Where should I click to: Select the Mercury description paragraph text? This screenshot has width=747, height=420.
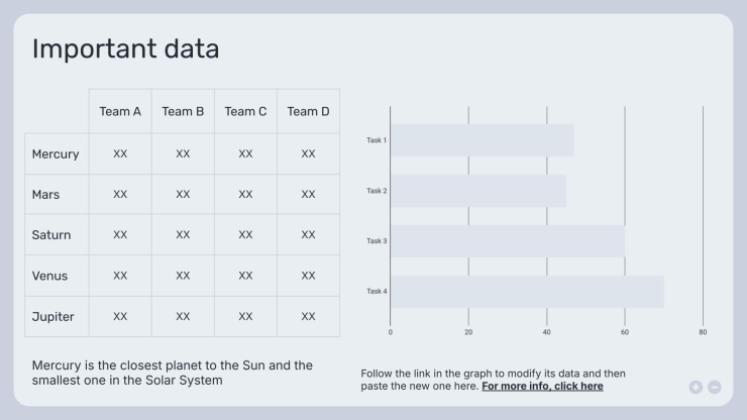(172, 372)
